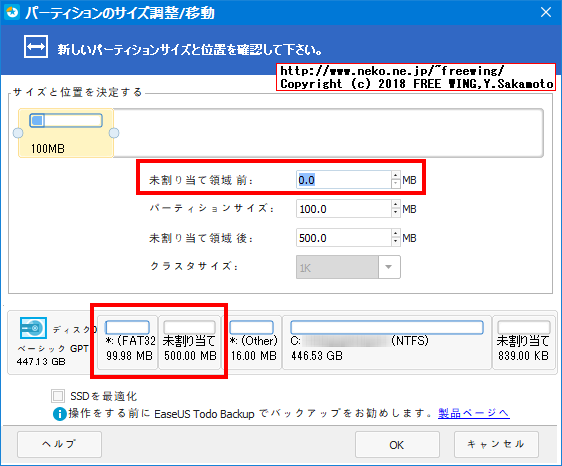Click the disk drive icon for Disk 0

33,328
